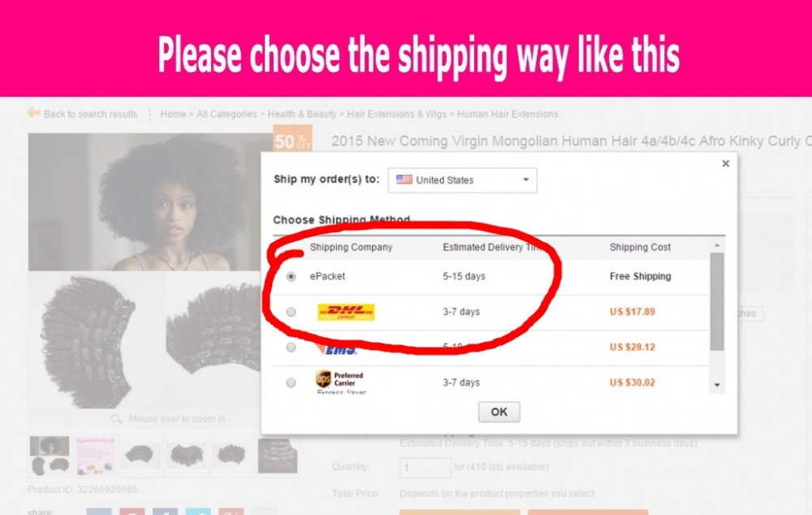
Task: Select the first product thumbnail image
Action: (x=50, y=456)
